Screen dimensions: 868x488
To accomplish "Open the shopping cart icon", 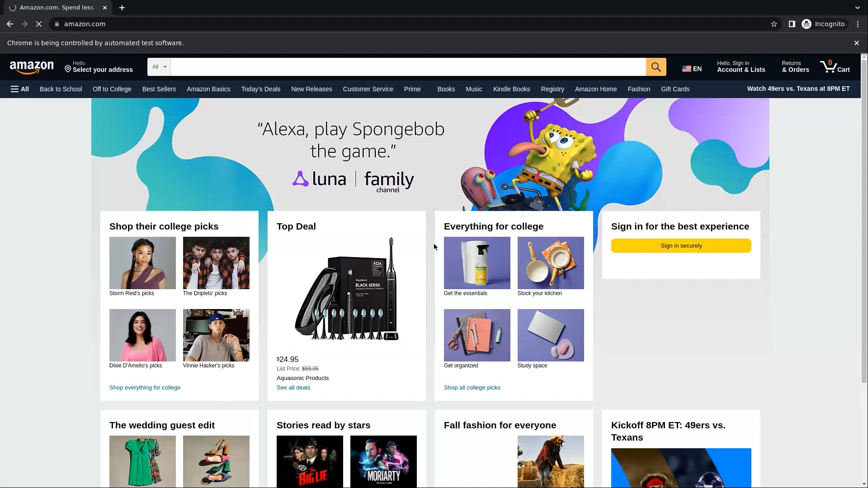I will 835,67.
